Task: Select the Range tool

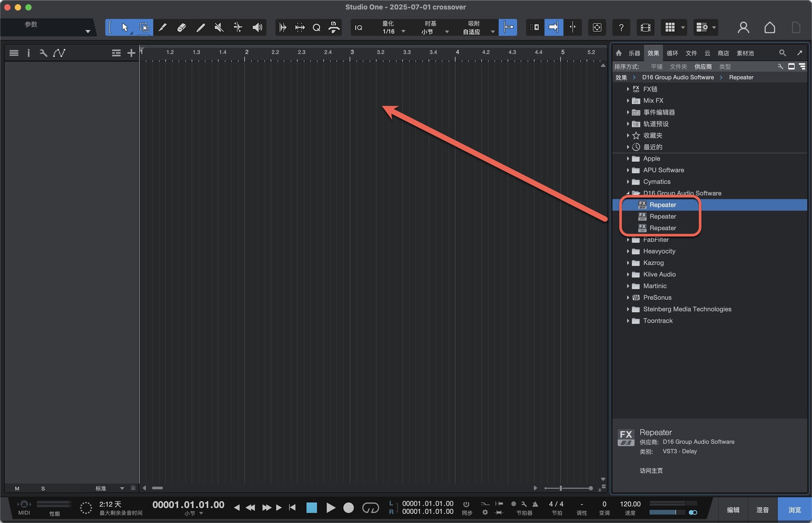Action: click(x=144, y=28)
